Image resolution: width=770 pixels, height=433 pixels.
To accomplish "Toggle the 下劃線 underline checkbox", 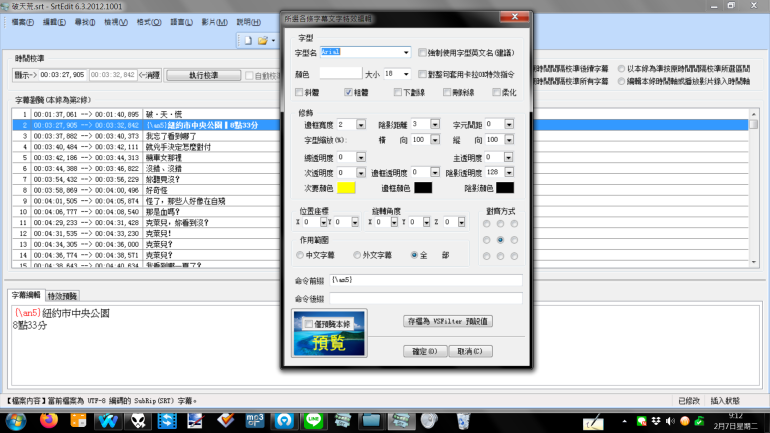I will pos(398,92).
